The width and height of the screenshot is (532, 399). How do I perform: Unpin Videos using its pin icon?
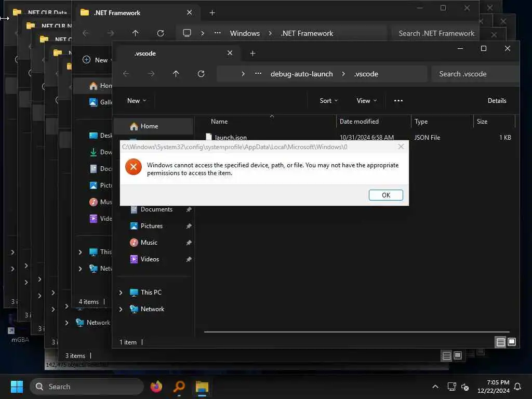pyautogui.click(x=189, y=259)
